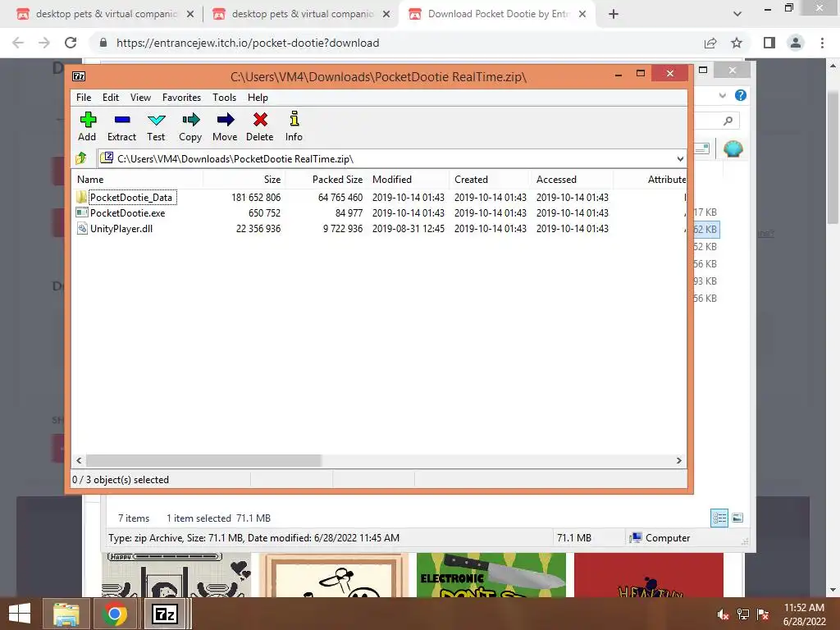Image resolution: width=840 pixels, height=630 pixels.
Task: Click the muted volume tray icon
Action: pos(724,614)
